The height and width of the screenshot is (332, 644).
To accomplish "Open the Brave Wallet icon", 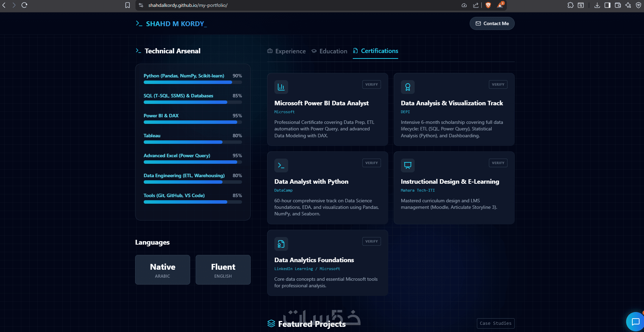I will pos(618,5).
